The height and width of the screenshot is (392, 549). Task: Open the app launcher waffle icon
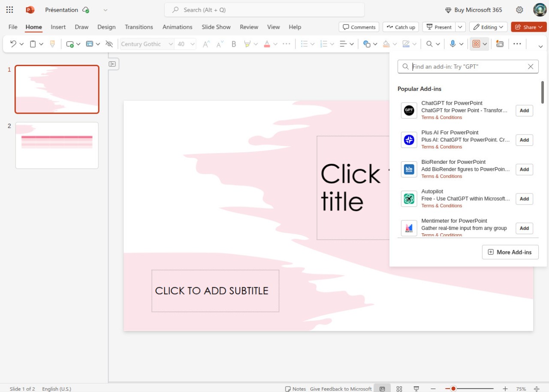(9, 10)
